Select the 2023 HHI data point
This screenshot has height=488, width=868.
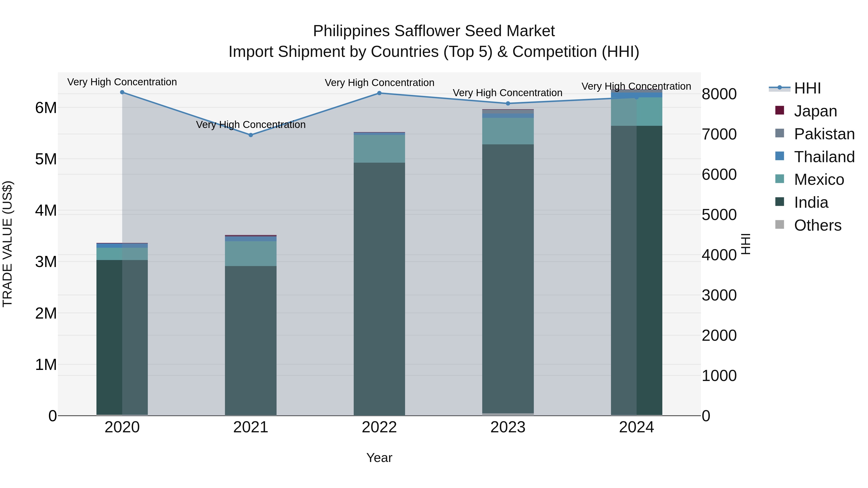tap(508, 103)
